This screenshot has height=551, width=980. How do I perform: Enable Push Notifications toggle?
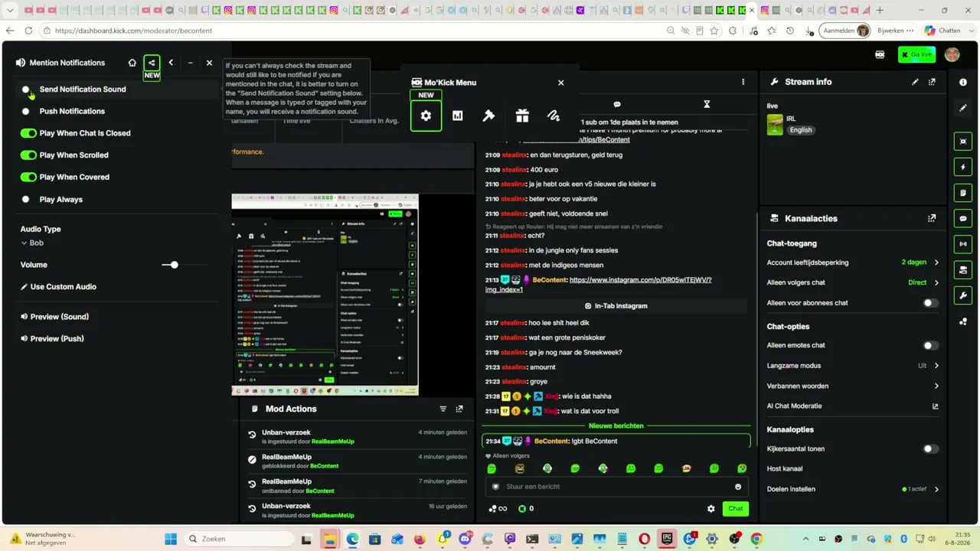tap(28, 112)
